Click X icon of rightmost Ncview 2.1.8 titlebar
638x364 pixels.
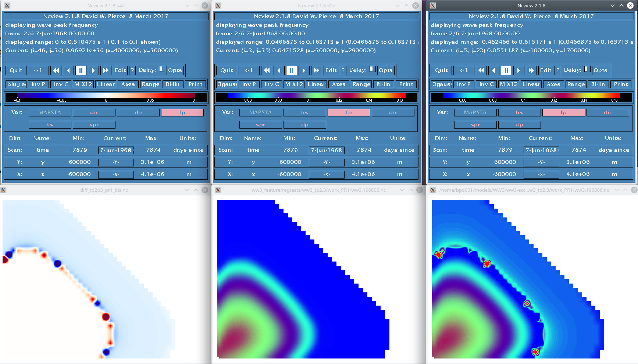pos(433,6)
